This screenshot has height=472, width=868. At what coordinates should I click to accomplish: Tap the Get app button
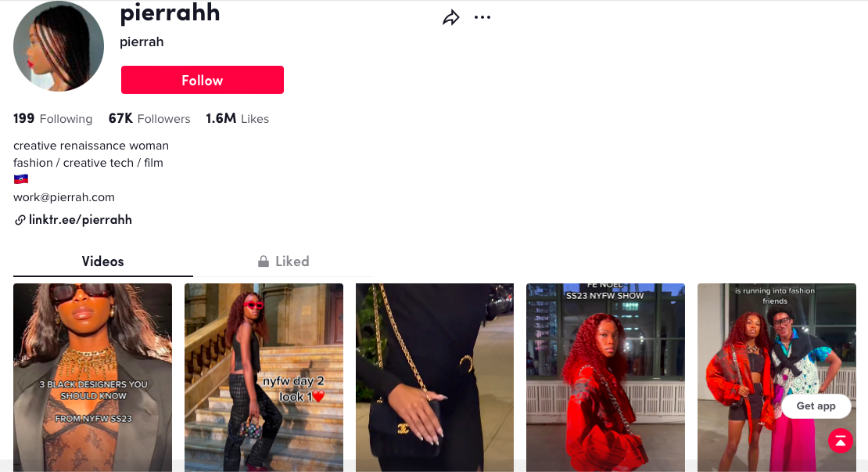[816, 406]
